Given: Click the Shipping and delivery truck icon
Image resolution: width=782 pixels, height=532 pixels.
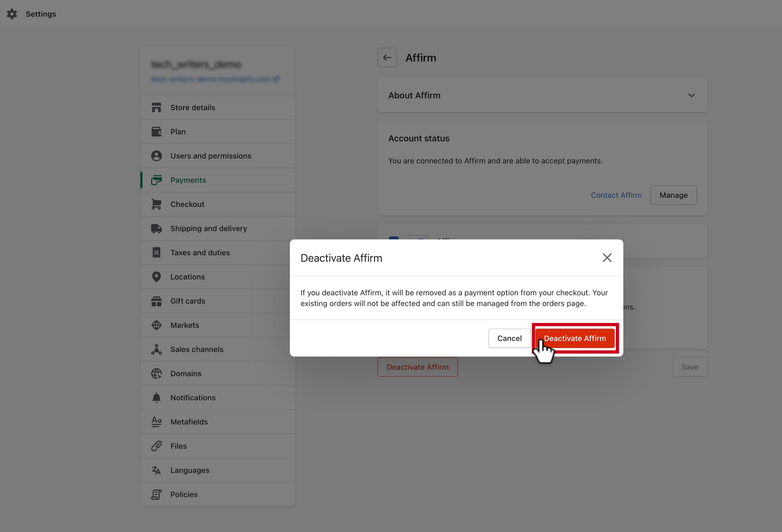Looking at the screenshot, I should coord(156,228).
